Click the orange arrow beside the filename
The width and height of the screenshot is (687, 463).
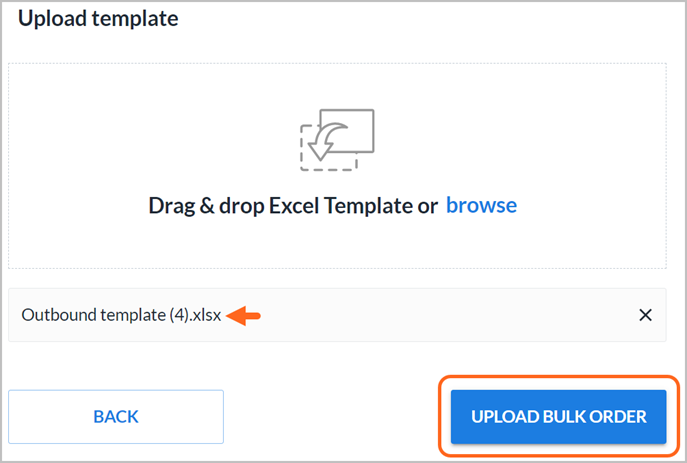(x=244, y=315)
